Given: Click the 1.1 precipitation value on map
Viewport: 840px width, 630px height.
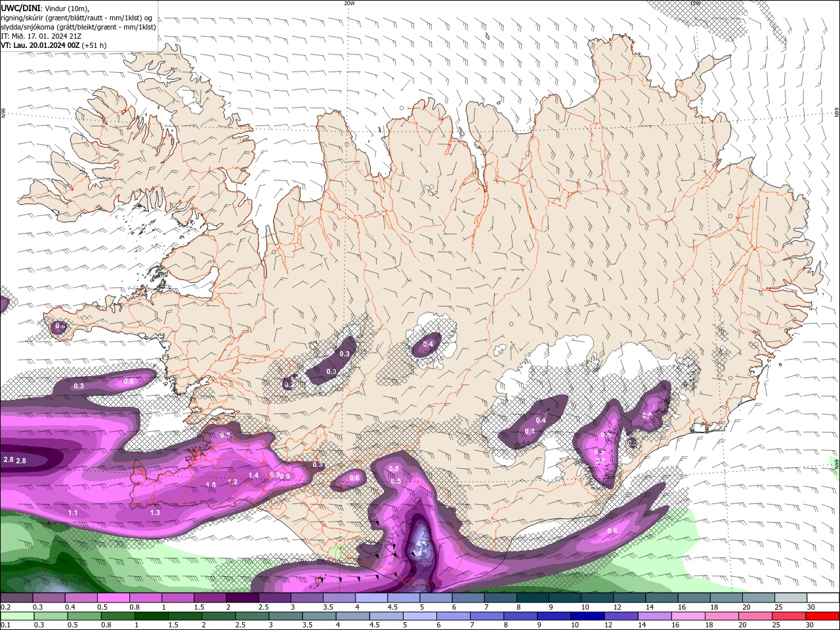Looking at the screenshot, I should tap(73, 513).
